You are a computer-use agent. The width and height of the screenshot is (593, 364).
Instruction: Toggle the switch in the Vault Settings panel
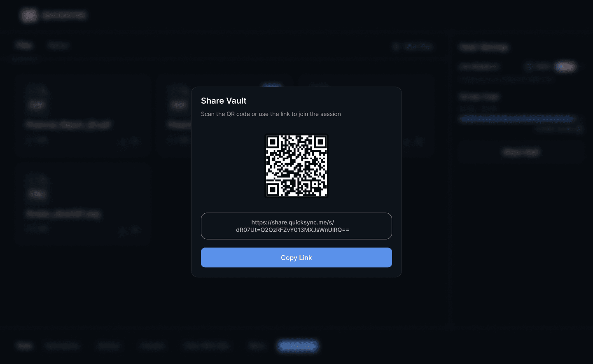(565, 66)
